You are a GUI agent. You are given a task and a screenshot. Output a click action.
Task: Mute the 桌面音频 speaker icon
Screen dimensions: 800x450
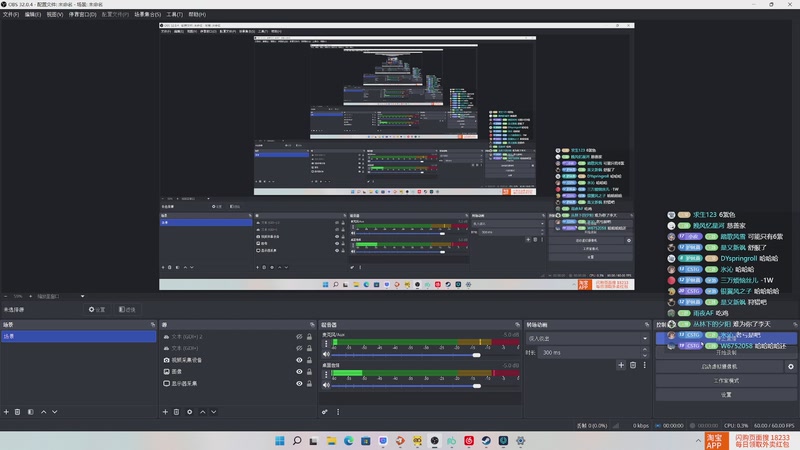coord(326,385)
